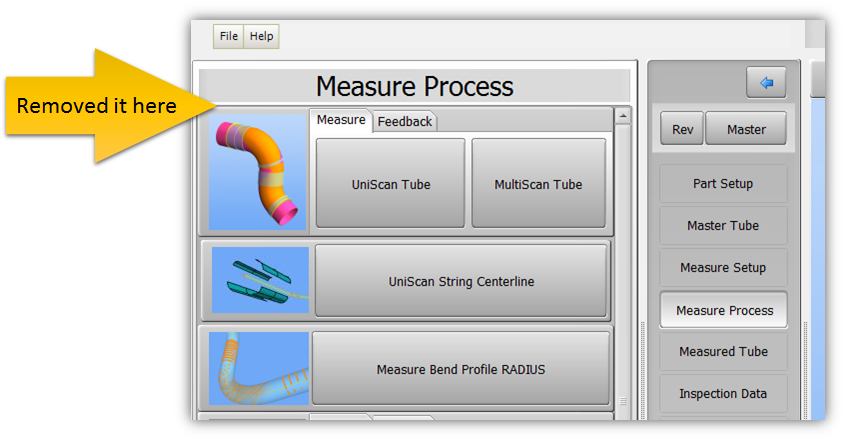Viewport: 845px width, 440px height.
Task: Show the Measured Tube page
Action: click(x=723, y=352)
